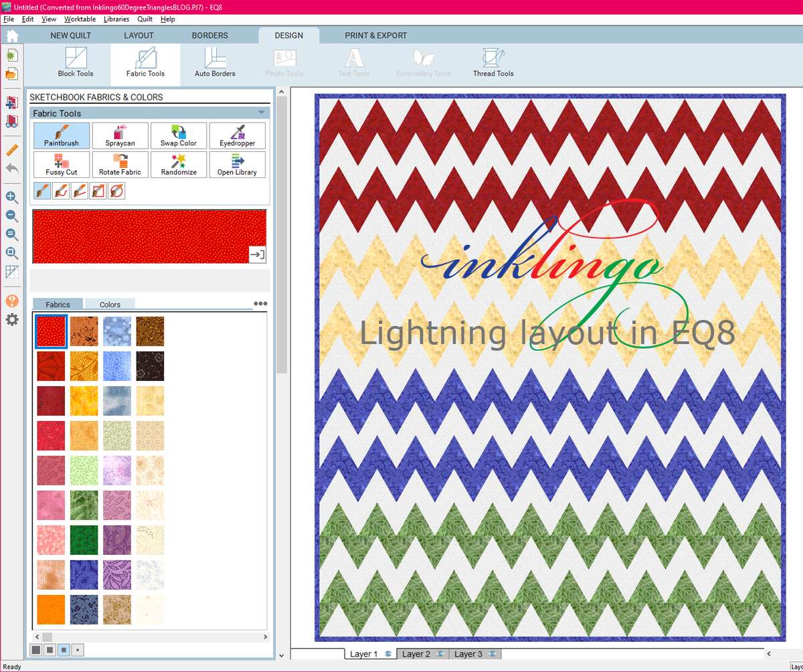Select the Rotate Fabric tool
Image resolution: width=803 pixels, height=672 pixels.
pos(120,165)
